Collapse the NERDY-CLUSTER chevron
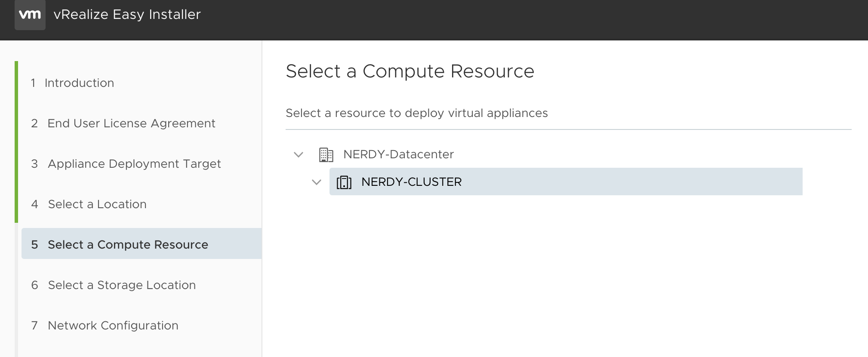This screenshot has height=357, width=868. coord(317,182)
